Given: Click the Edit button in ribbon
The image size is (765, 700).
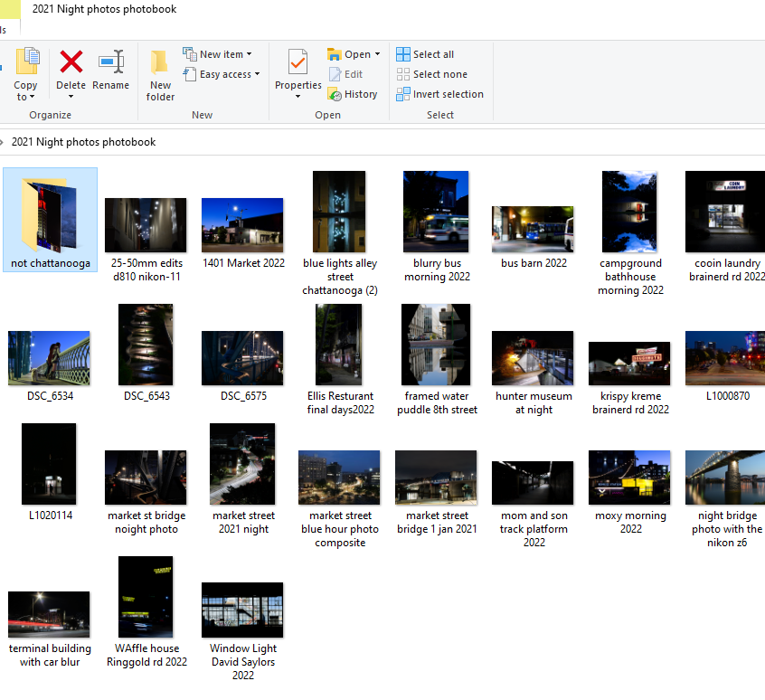Looking at the screenshot, I should pyautogui.click(x=346, y=74).
